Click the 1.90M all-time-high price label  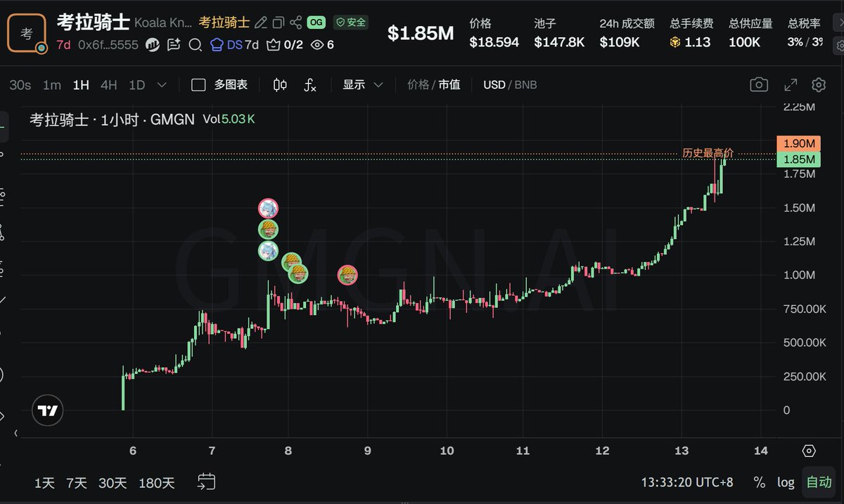coord(798,143)
